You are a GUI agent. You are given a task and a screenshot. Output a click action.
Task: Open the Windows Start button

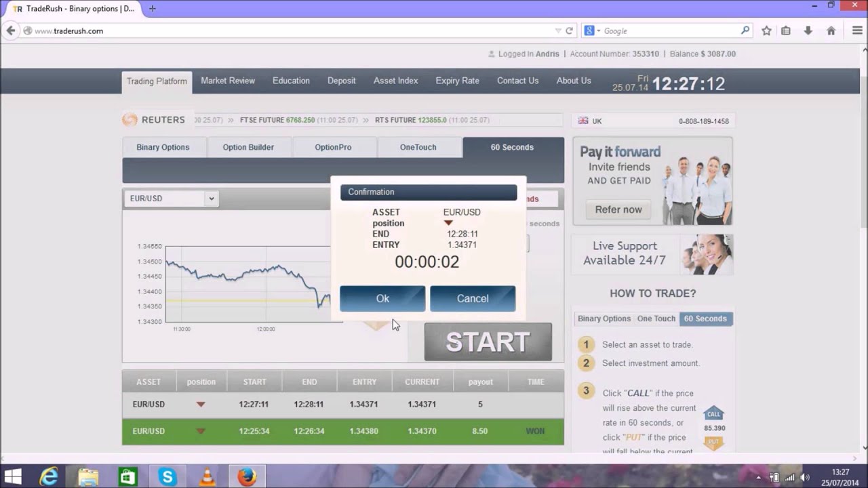tap(13, 477)
